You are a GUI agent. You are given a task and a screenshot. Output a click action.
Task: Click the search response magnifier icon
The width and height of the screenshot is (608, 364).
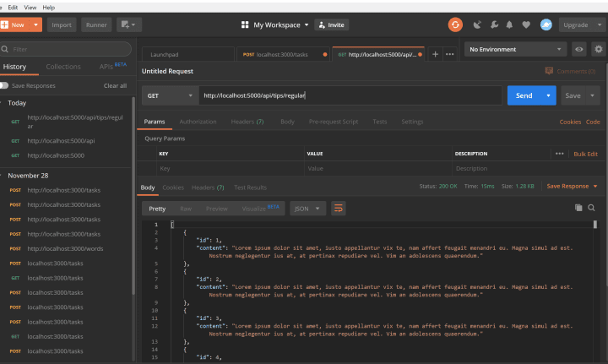coord(592,208)
